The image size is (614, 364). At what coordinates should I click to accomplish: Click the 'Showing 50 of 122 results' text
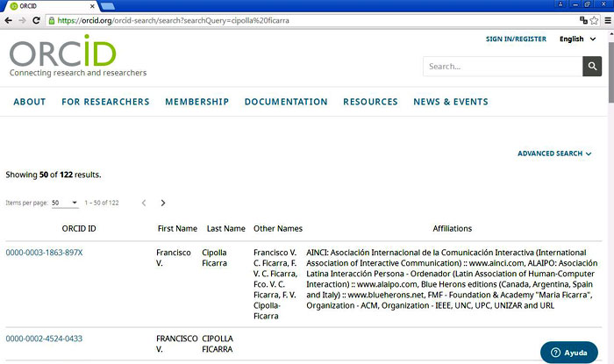tap(54, 175)
